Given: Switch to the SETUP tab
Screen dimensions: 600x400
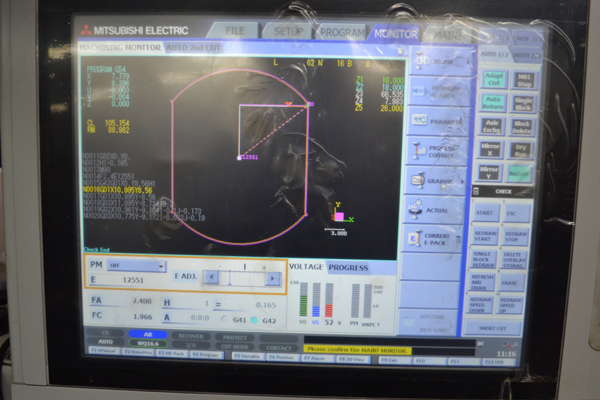Looking at the screenshot, I should (288, 31).
